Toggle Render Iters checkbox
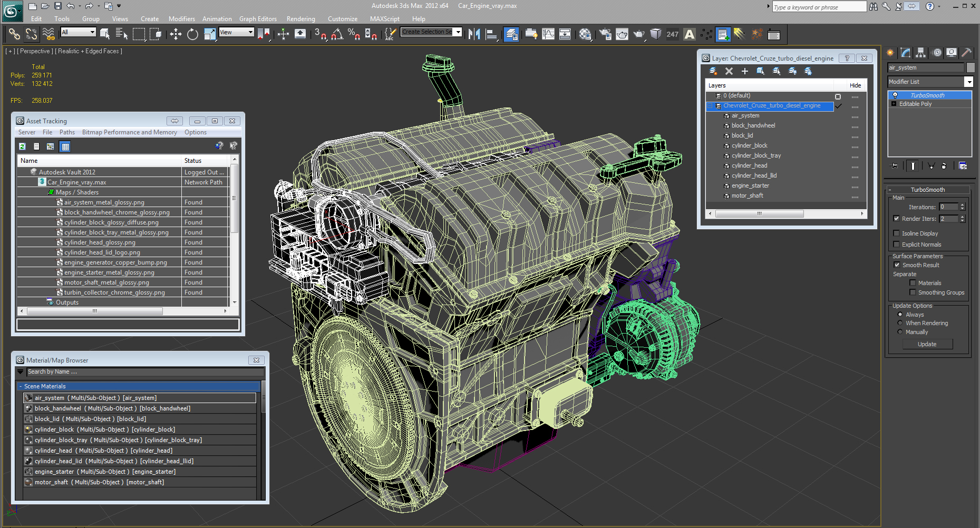Screen dimensions: 980x528 (896, 218)
